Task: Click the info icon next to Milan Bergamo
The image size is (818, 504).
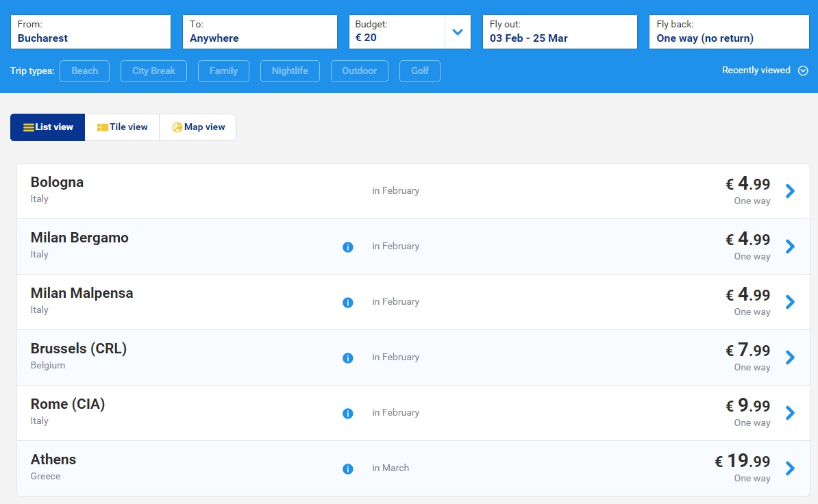Action: (347, 247)
